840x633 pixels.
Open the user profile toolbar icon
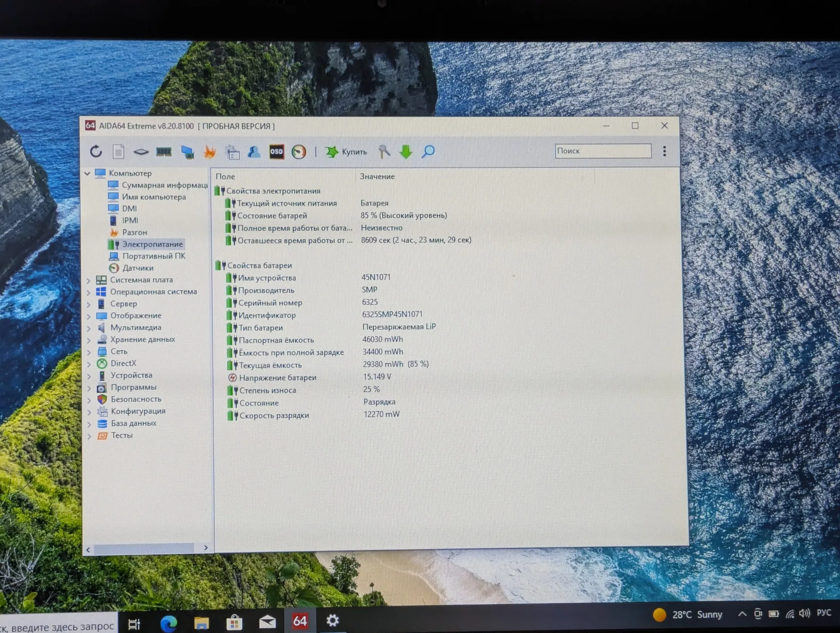(x=254, y=152)
